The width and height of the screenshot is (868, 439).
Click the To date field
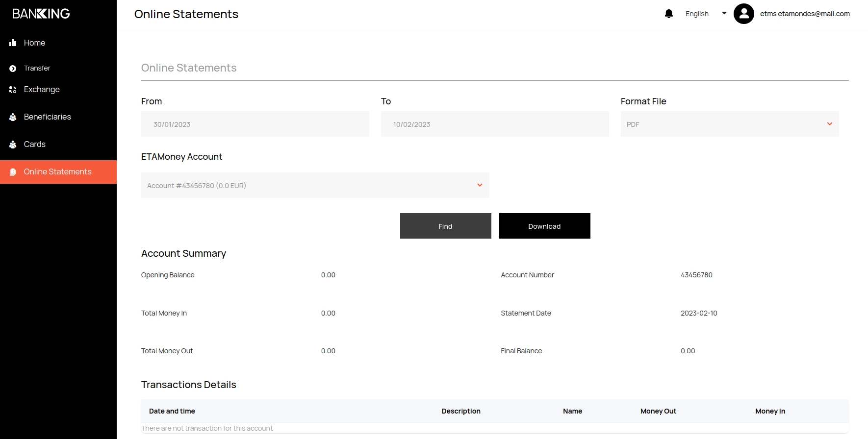pos(495,124)
